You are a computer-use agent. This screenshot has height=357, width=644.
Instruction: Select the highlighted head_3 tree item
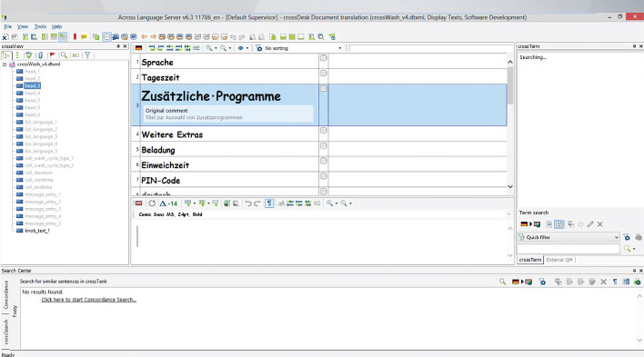(33, 85)
